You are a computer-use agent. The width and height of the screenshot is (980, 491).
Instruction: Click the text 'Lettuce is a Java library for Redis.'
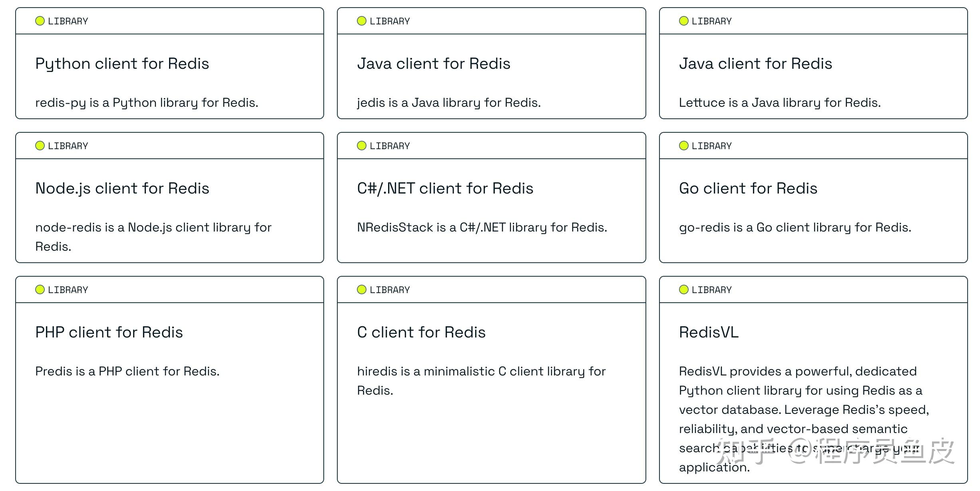click(780, 103)
